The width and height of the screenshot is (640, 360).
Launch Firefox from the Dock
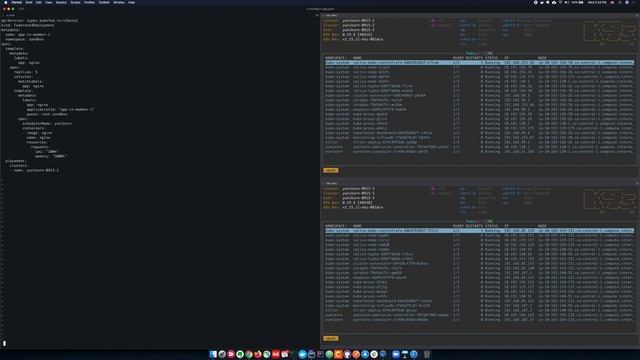258,354
